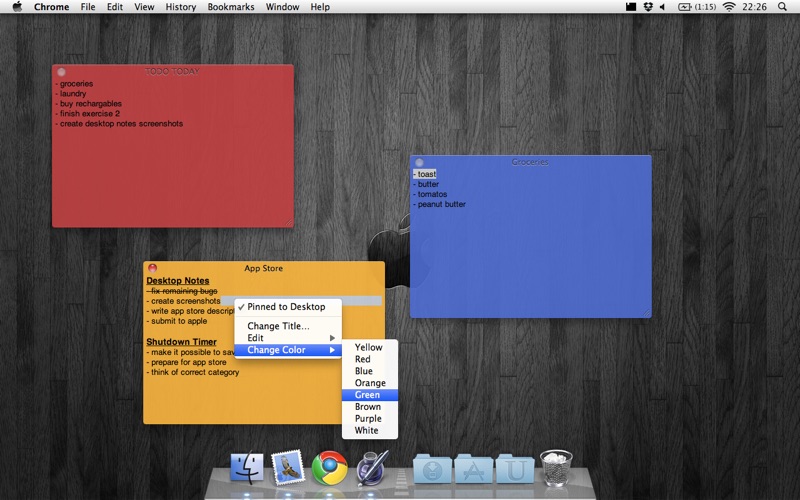
Task: Open the quill and inkwell dock app
Action: click(372, 467)
